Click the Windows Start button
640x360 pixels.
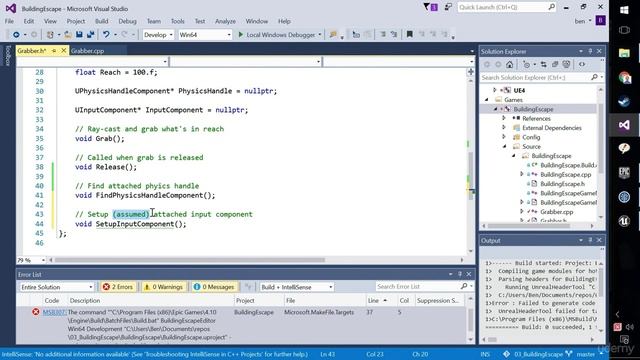pos(624,10)
